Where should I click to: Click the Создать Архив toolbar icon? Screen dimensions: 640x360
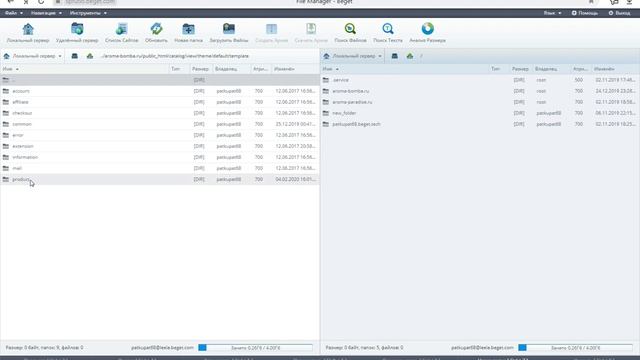point(271,33)
